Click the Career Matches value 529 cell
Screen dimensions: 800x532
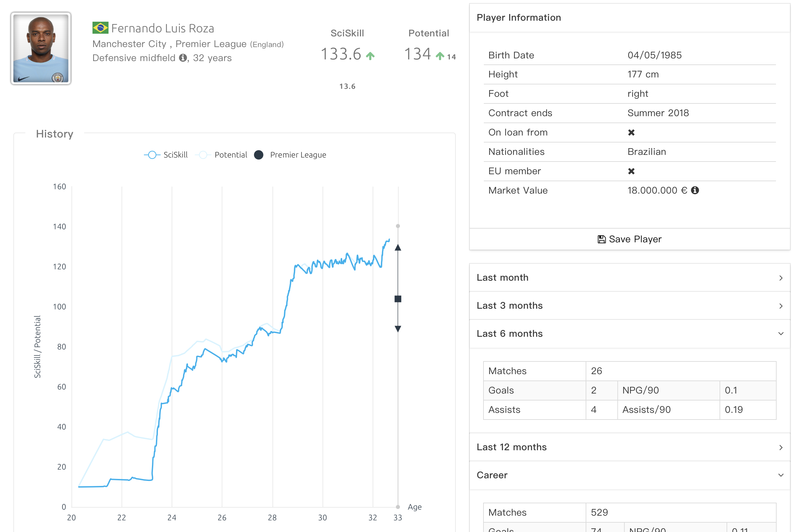coord(680,512)
